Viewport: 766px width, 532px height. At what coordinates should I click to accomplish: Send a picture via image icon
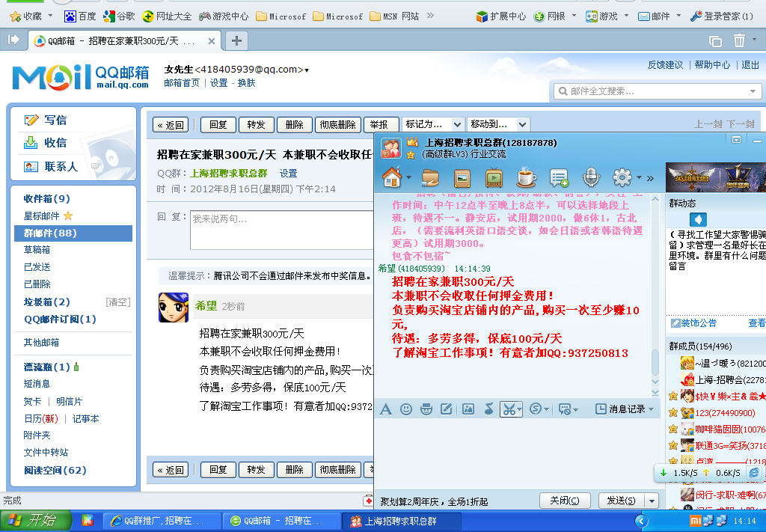[x=468, y=409]
